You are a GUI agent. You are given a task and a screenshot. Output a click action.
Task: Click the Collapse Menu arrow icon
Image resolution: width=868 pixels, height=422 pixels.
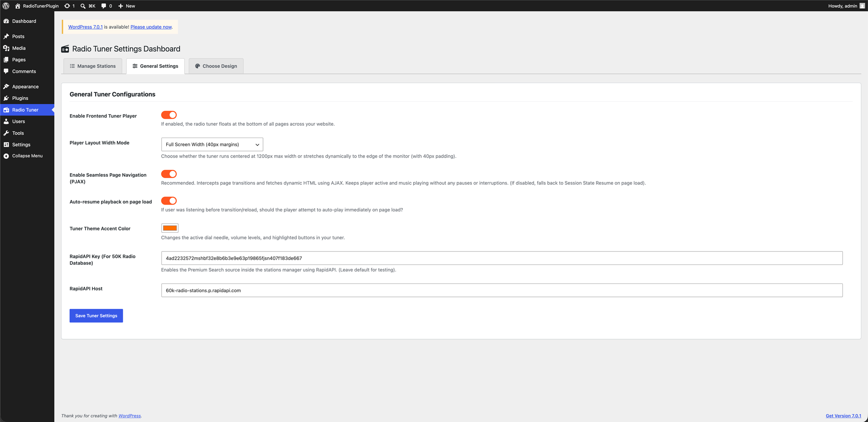click(7, 156)
